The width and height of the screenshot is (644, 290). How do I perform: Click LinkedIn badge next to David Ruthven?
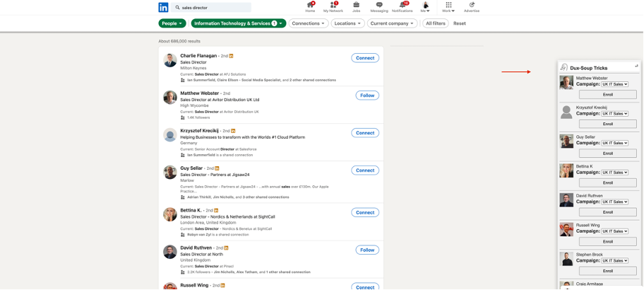[x=226, y=248]
